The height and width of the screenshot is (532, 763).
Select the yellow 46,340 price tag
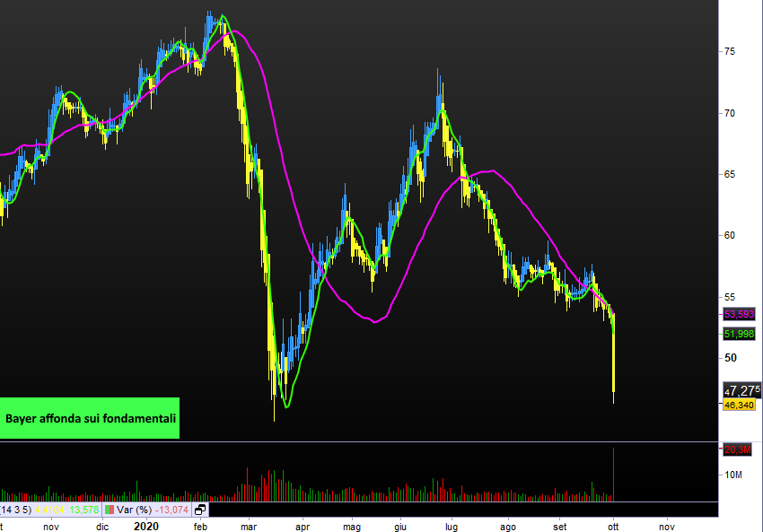click(x=741, y=406)
